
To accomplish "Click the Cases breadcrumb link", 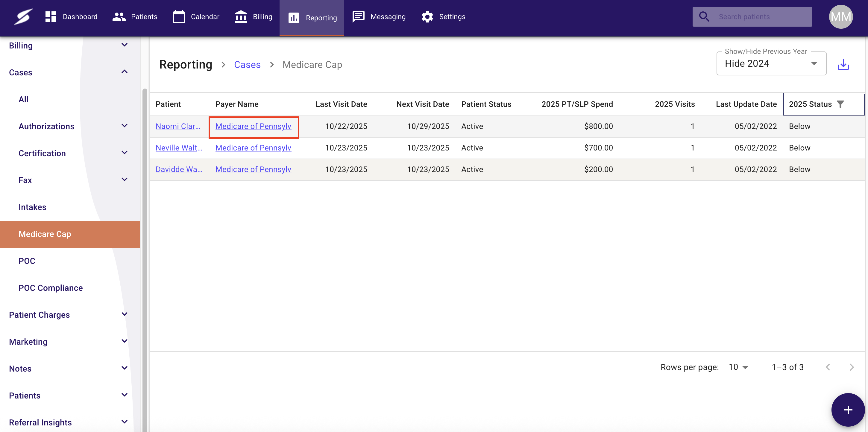I will [247, 65].
